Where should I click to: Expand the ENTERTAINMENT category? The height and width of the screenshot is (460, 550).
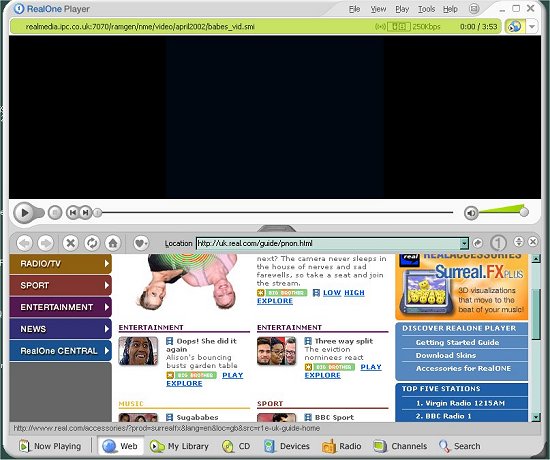tap(61, 307)
